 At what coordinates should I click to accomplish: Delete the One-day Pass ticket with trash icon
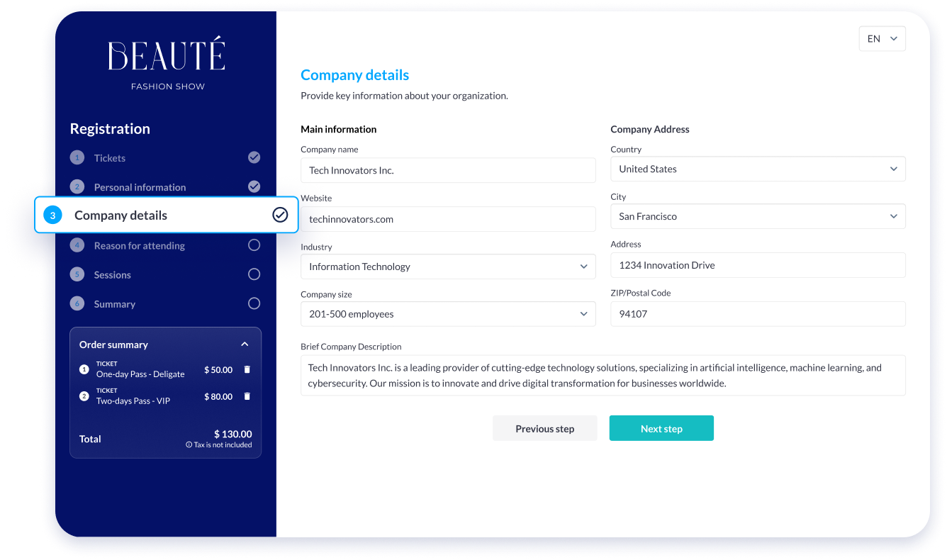coord(247,369)
